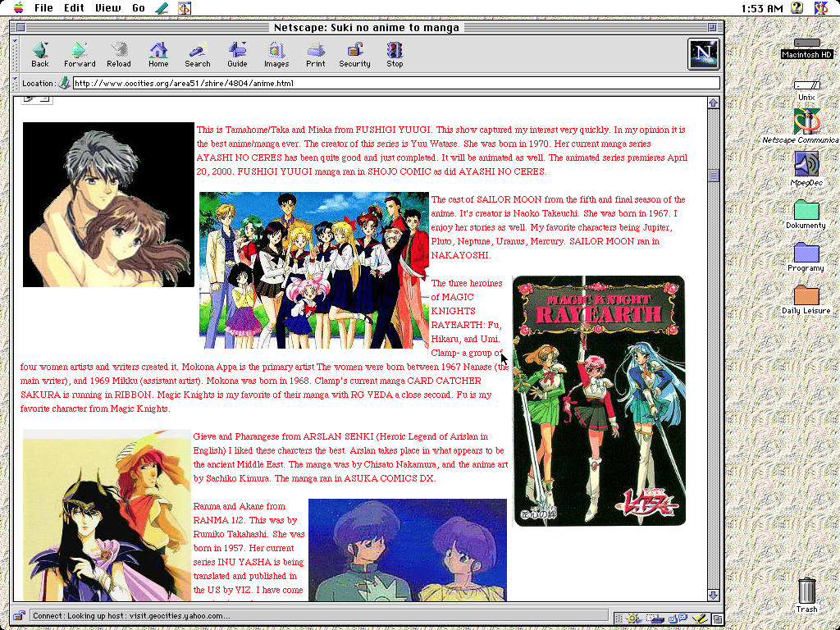Viewport: 840px width, 630px height.
Task: Click the Magic Knight Rayearth card image
Action: click(x=598, y=400)
